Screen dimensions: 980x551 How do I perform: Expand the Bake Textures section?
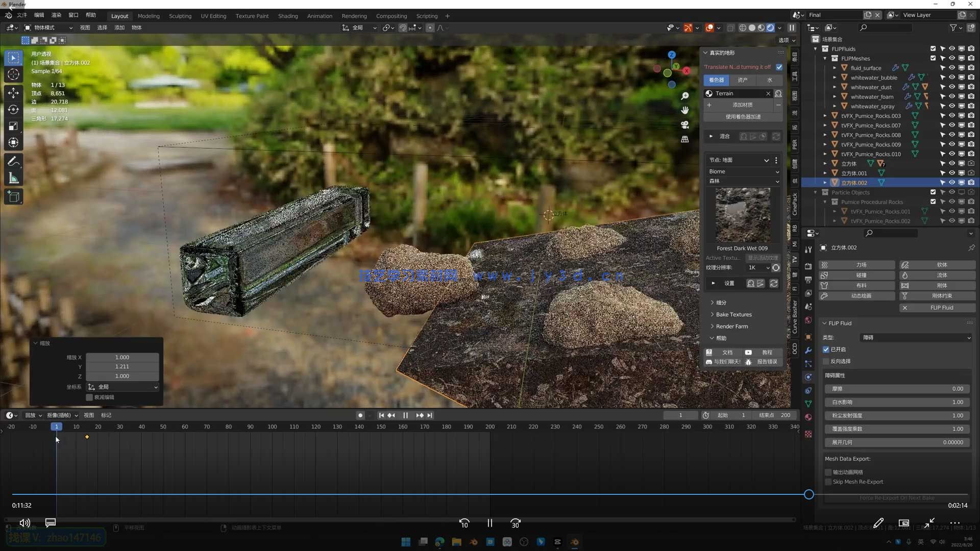coord(733,314)
